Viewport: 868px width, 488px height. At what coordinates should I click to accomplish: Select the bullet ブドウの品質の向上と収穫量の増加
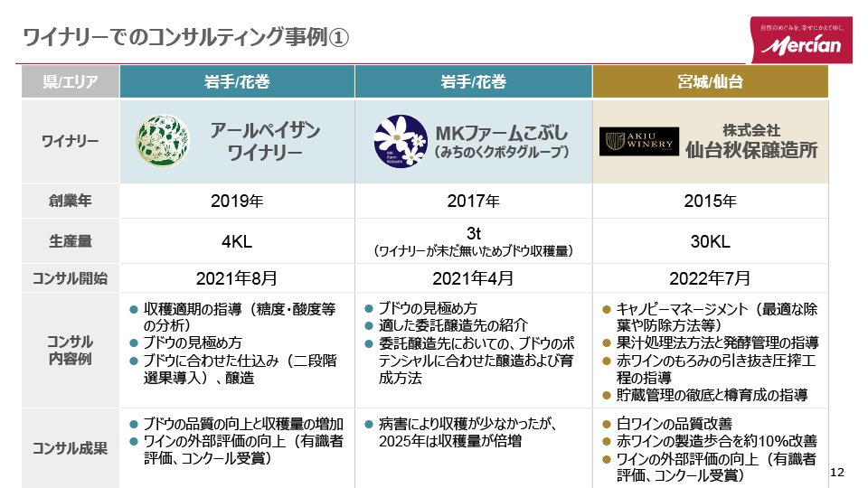pos(243,424)
